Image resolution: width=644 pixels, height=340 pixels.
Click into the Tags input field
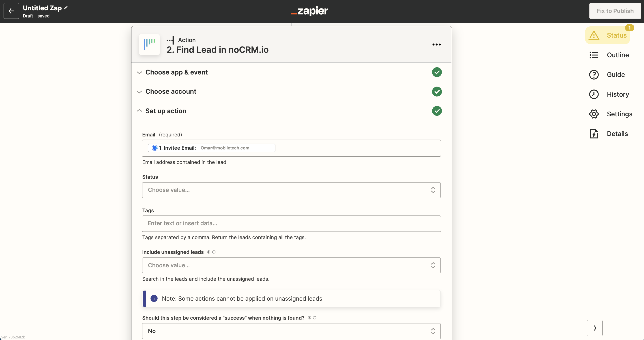[291, 224]
